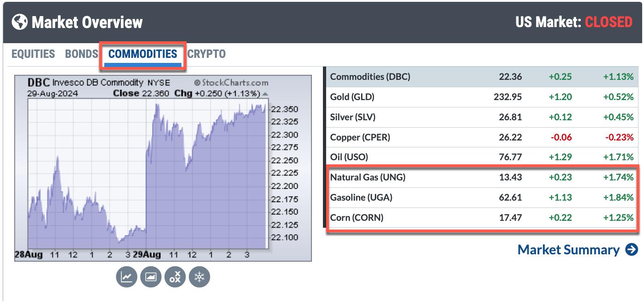Open the Crypto tab

(x=206, y=54)
